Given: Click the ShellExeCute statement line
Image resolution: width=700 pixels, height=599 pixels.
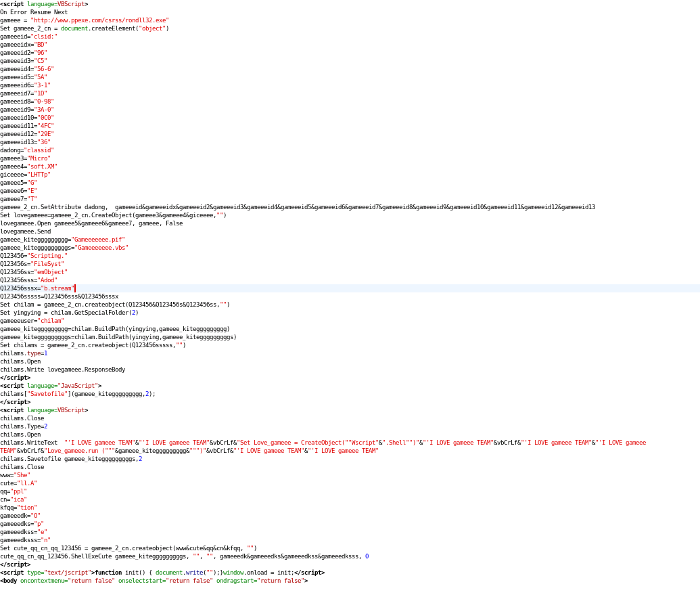Looking at the screenshot, I should pos(185,556).
